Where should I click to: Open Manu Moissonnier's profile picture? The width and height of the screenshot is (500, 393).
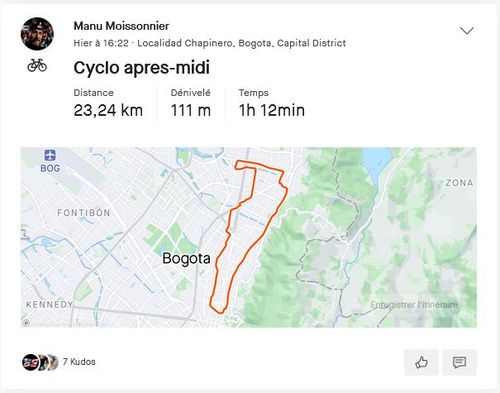tap(37, 34)
